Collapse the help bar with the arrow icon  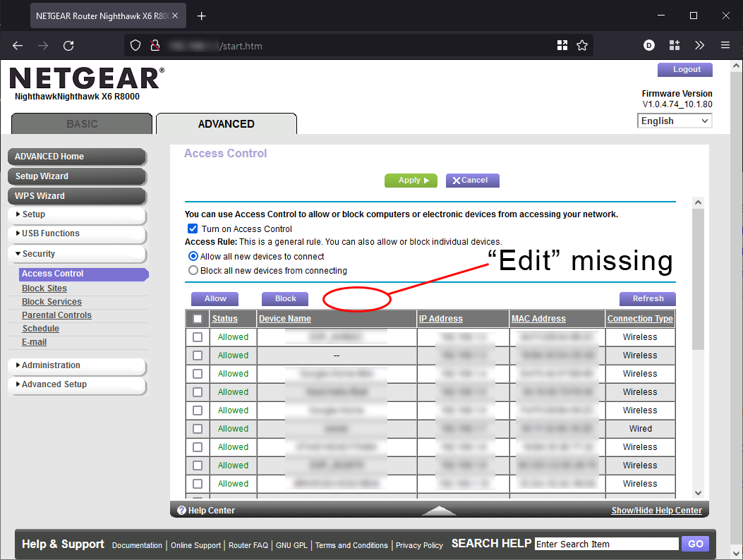[439, 510]
